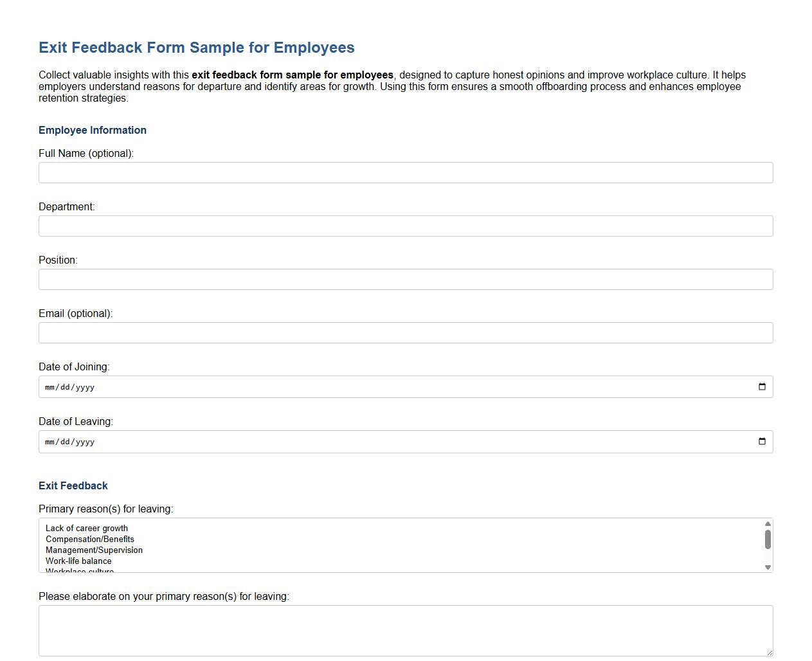
Task: Click the Full Name input field
Action: pyautogui.click(x=406, y=172)
